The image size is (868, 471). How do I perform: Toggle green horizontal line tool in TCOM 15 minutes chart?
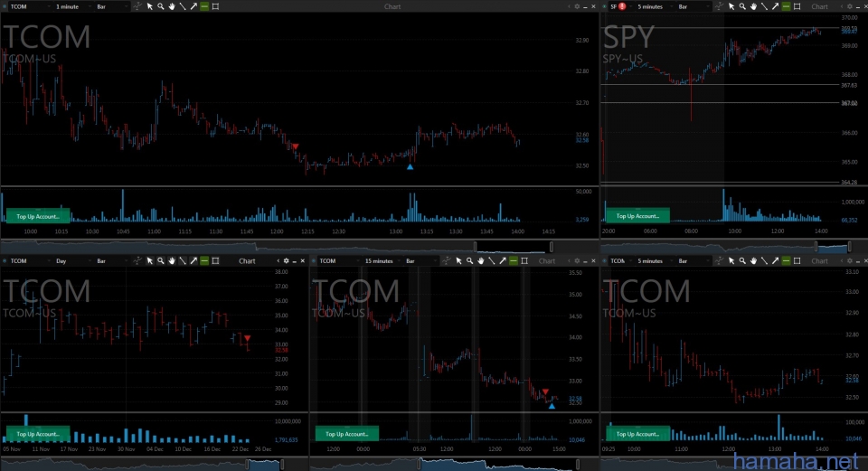(x=514, y=260)
